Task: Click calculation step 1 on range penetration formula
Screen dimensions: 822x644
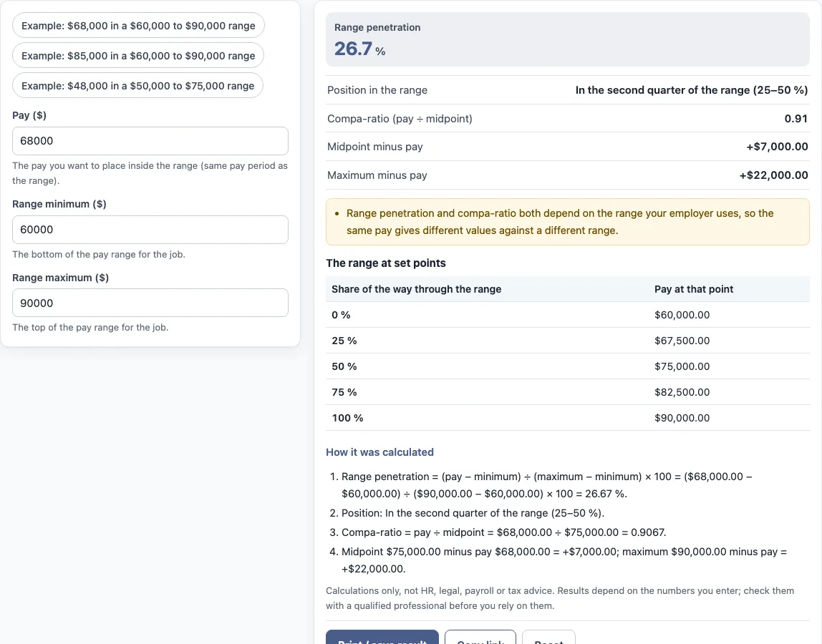Action: pyautogui.click(x=547, y=485)
